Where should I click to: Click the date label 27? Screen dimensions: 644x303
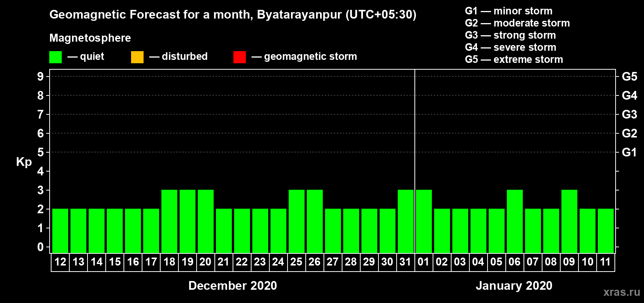click(x=333, y=262)
